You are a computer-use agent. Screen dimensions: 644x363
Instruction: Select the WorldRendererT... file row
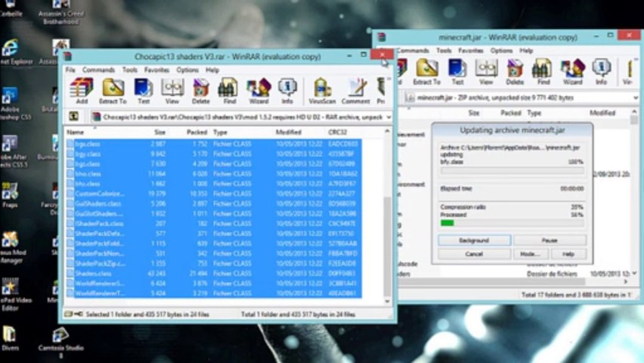214,293
